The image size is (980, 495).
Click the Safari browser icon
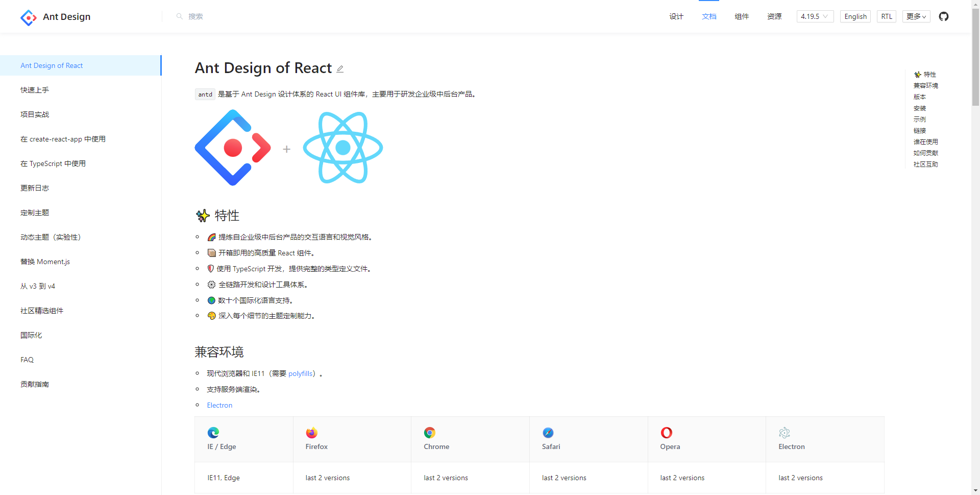coord(548,433)
